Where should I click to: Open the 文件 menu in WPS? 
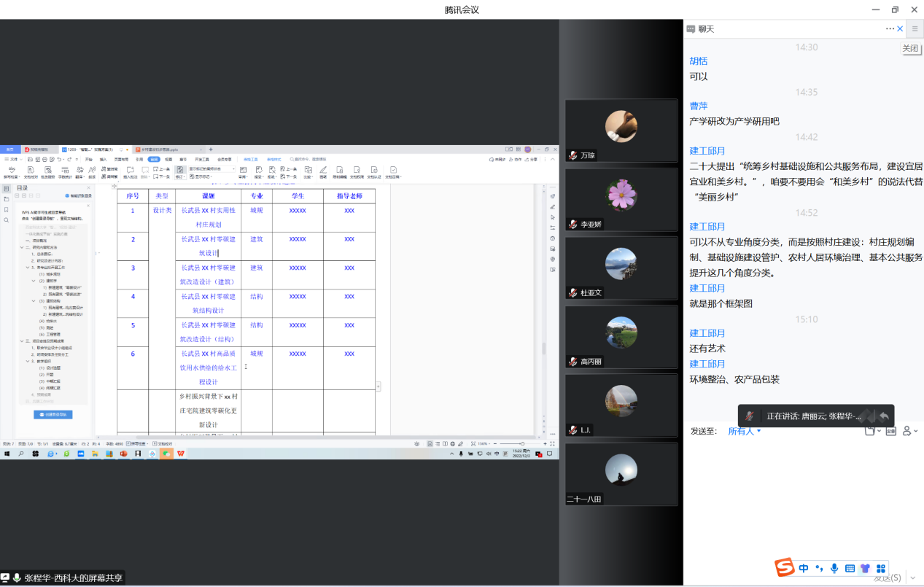click(x=14, y=159)
